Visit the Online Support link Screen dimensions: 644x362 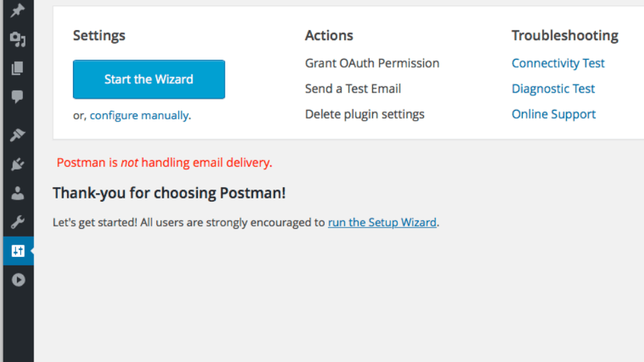click(553, 114)
